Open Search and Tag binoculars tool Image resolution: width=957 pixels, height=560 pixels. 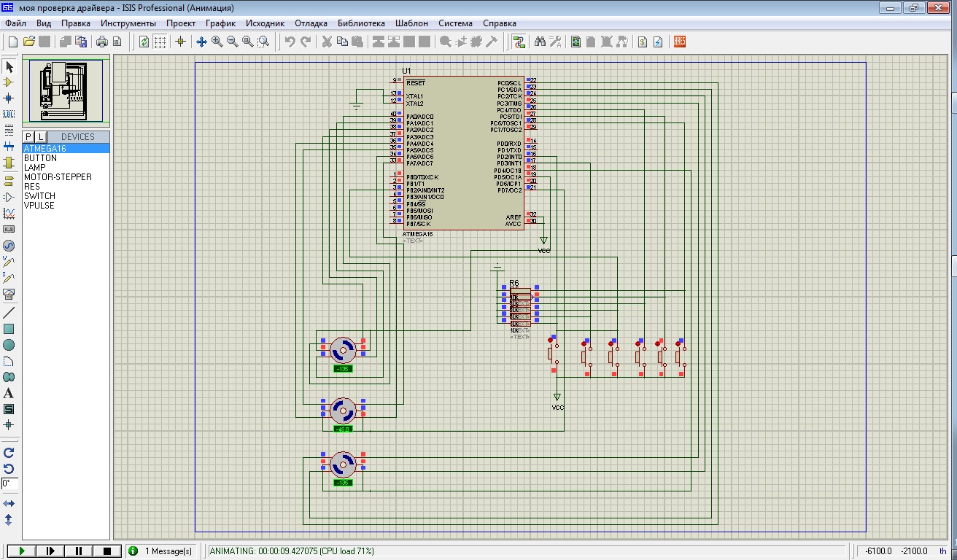(540, 42)
